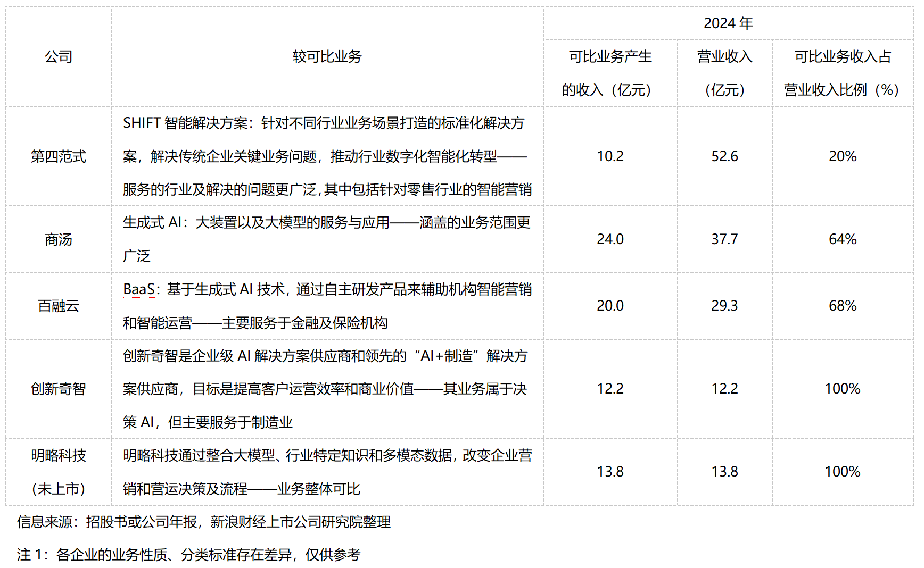924x568 pixels.
Task: Select 创新奇智 营业收入 12.2
Action: 724,389
